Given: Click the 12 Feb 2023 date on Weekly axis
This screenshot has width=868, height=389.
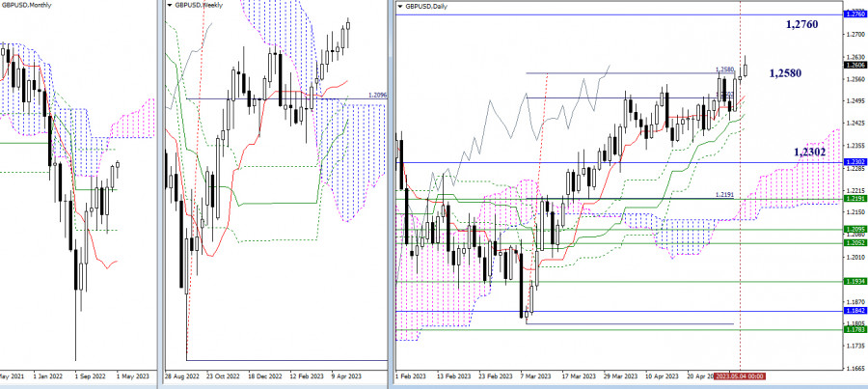Looking at the screenshot, I should [x=308, y=375].
